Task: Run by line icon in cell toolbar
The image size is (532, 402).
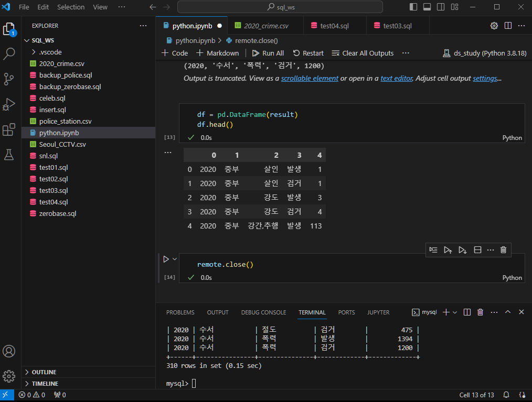Action: [433, 250]
